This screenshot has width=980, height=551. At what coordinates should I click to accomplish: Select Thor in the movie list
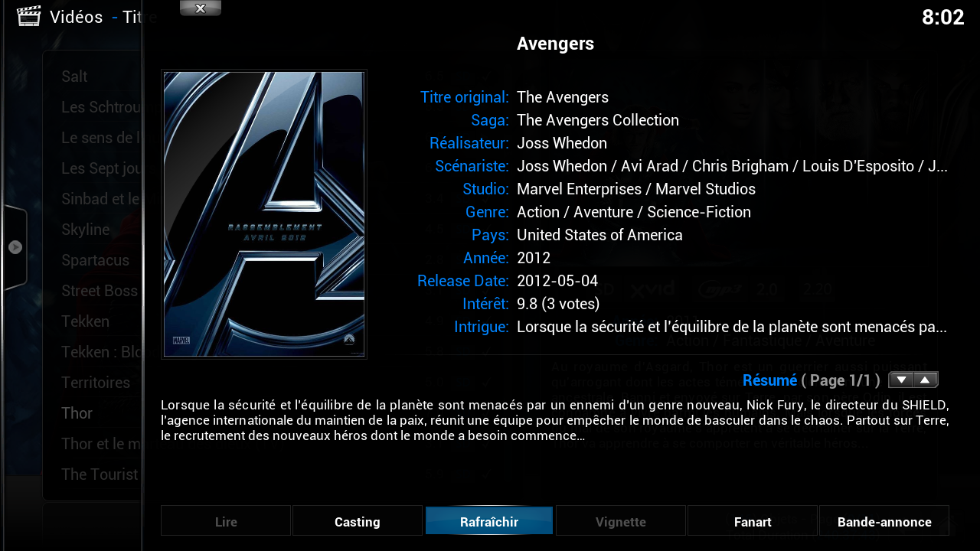pos(77,413)
